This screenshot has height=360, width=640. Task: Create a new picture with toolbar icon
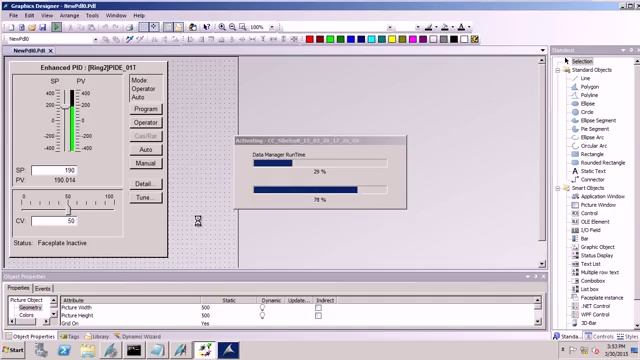tap(11, 27)
